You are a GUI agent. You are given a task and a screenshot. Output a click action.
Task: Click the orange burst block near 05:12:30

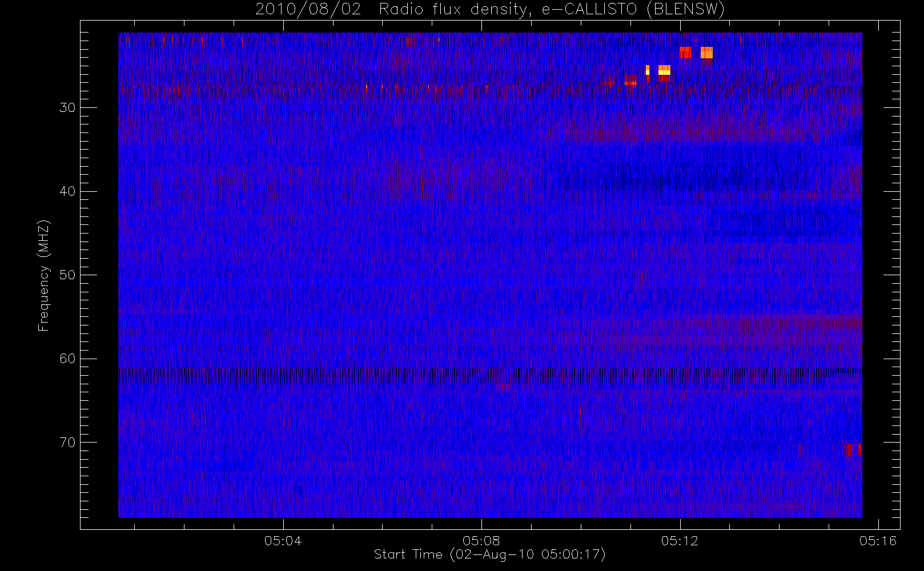coord(707,53)
